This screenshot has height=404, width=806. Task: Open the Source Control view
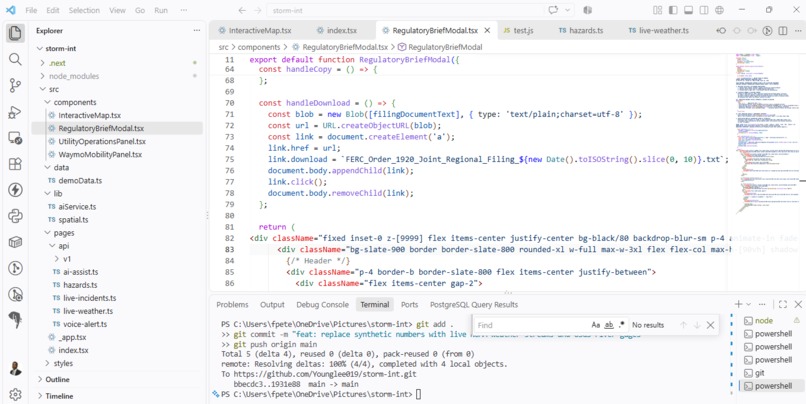pyautogui.click(x=15, y=85)
